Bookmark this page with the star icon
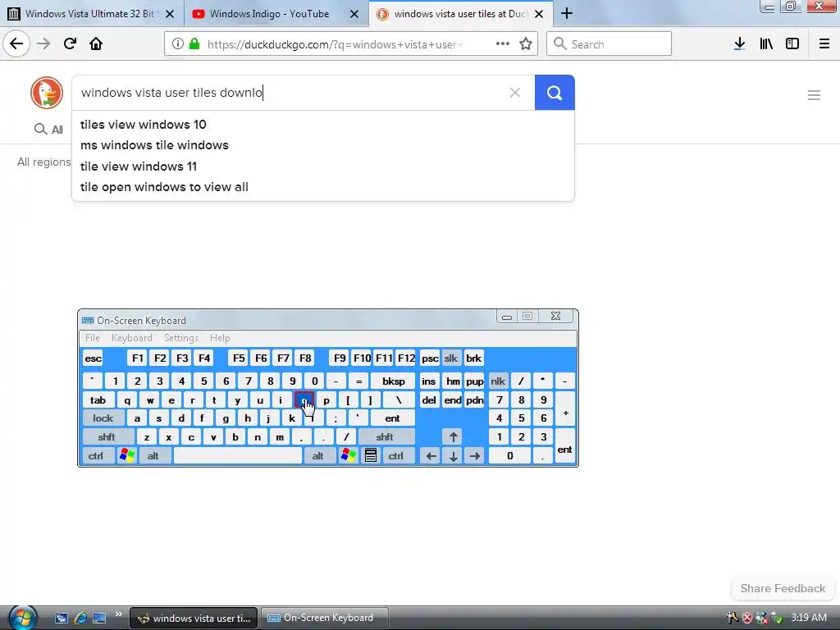The height and width of the screenshot is (630, 840). [x=526, y=44]
